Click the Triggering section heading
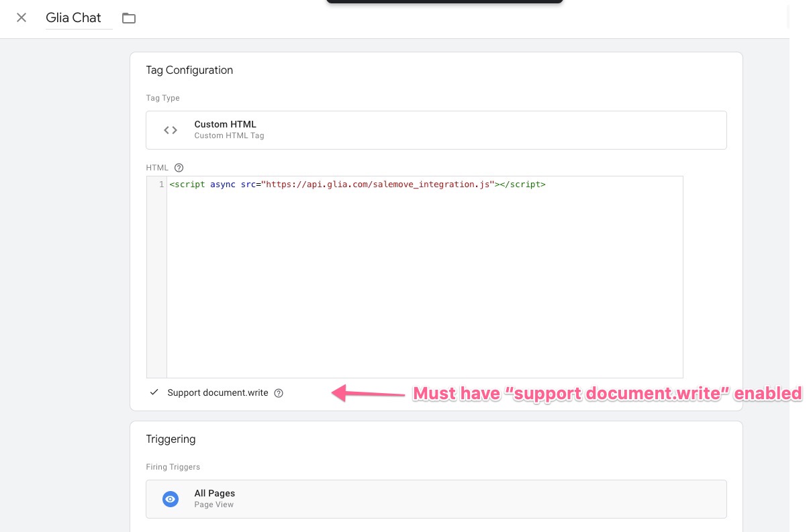 [x=171, y=439]
